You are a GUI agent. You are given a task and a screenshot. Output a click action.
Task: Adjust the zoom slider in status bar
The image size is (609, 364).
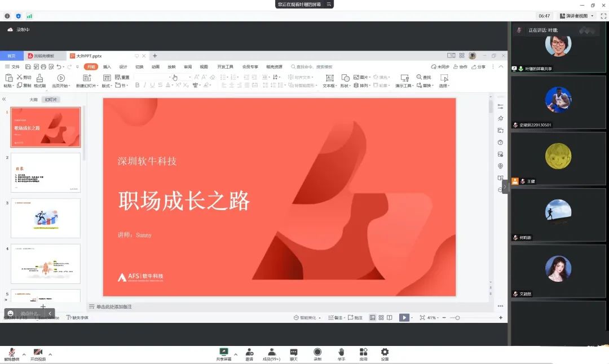457,318
